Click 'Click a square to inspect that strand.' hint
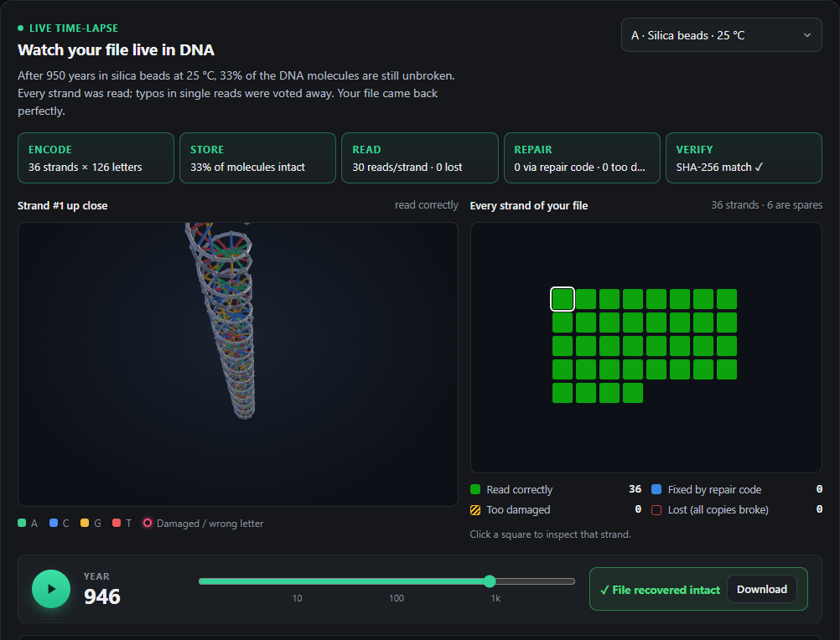Image resolution: width=840 pixels, height=640 pixels. [550, 534]
